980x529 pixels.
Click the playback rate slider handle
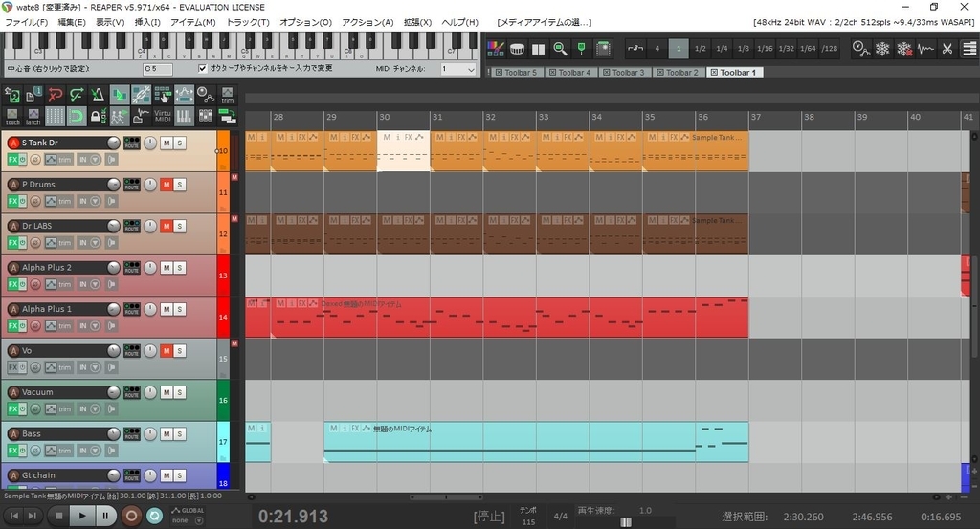coord(626,521)
